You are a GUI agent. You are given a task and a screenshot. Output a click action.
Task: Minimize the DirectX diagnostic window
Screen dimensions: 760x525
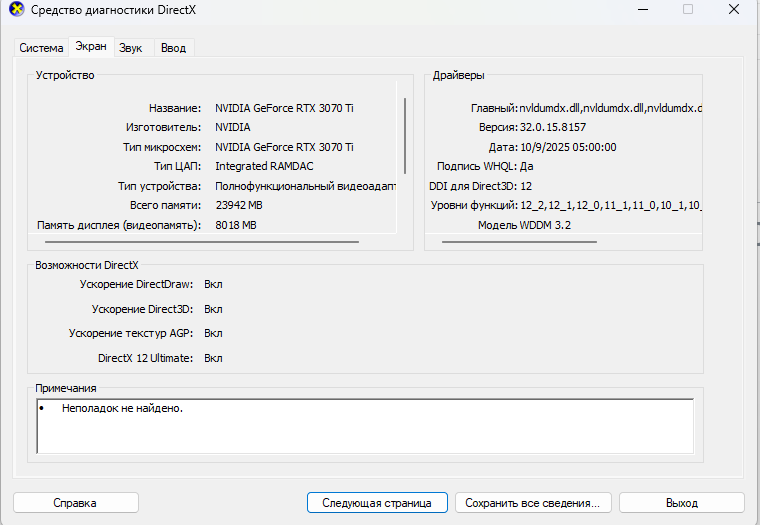click(x=643, y=10)
